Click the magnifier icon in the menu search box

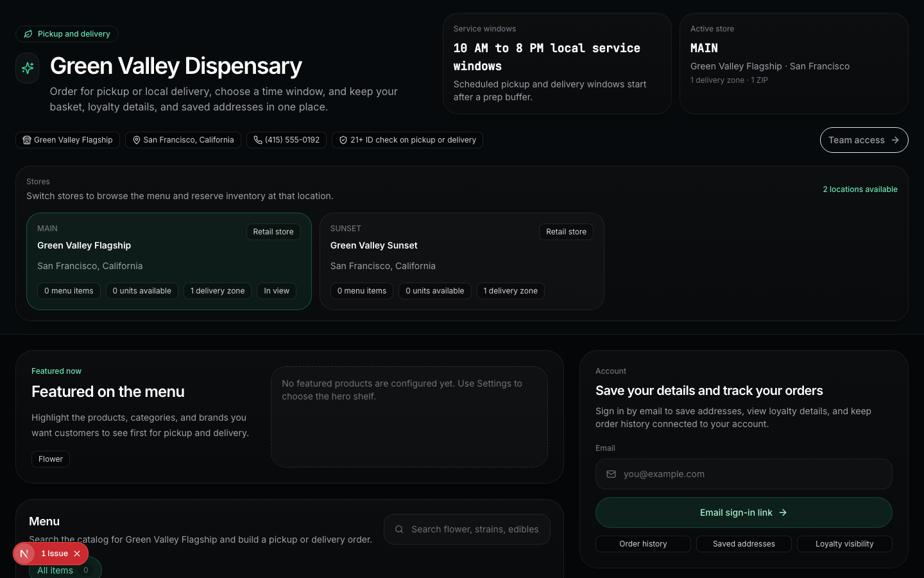[399, 529]
